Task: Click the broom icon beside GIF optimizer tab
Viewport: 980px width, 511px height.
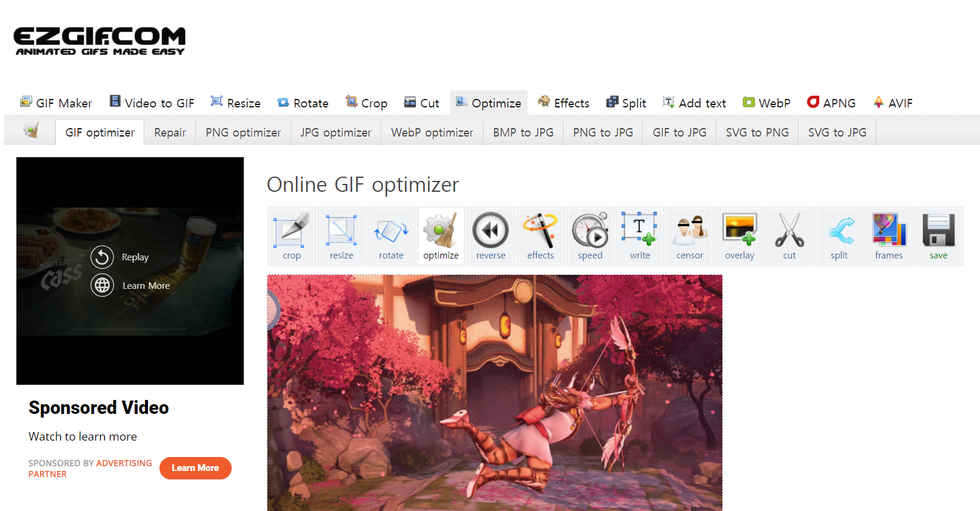Action: tap(31, 130)
